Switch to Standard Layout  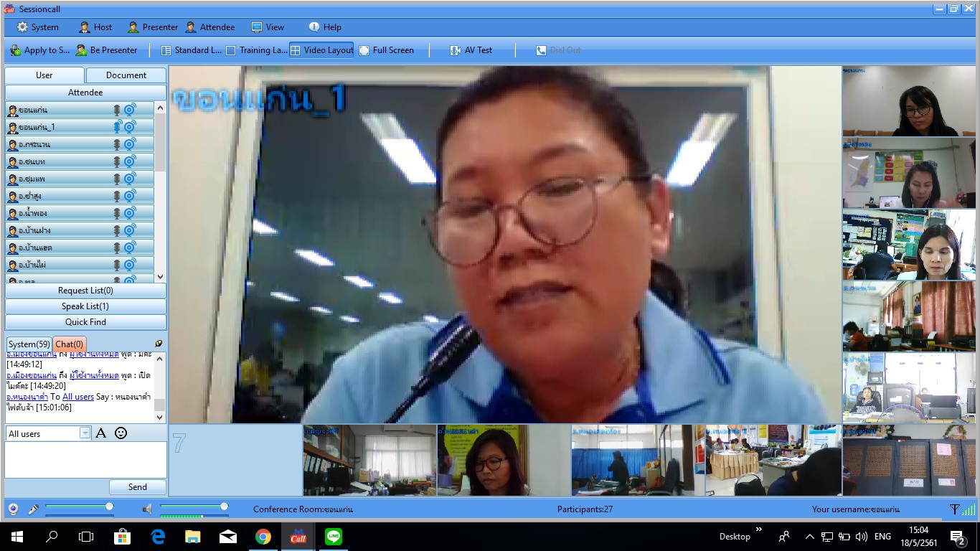(191, 50)
